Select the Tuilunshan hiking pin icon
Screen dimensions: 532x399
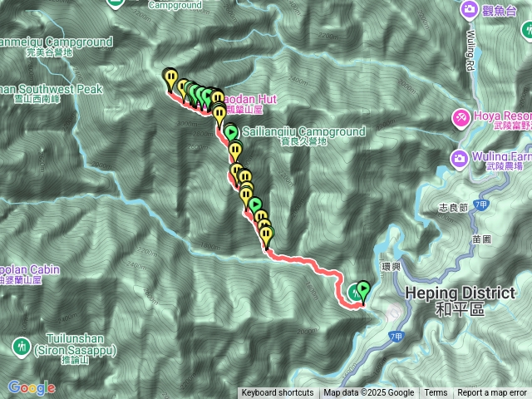click(x=21, y=347)
